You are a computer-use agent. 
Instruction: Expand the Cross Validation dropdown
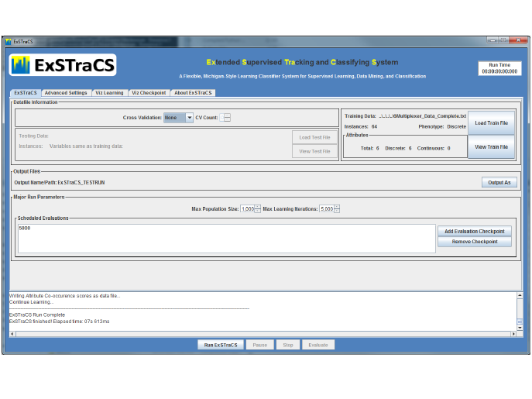pos(189,118)
